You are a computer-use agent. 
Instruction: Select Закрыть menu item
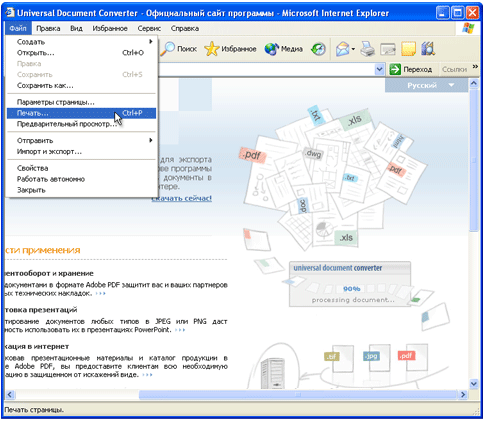(81, 190)
